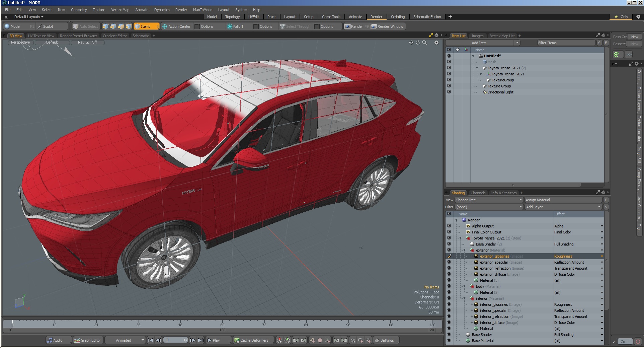Toggle exterior_specular layer visibility
Viewport: 644px width, 348px height.
coord(449,262)
